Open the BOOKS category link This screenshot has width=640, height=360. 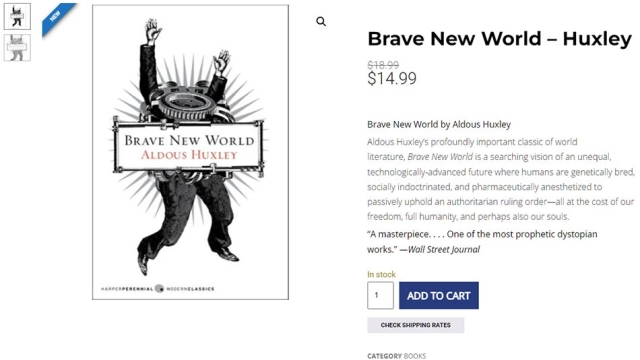pyautogui.click(x=415, y=356)
